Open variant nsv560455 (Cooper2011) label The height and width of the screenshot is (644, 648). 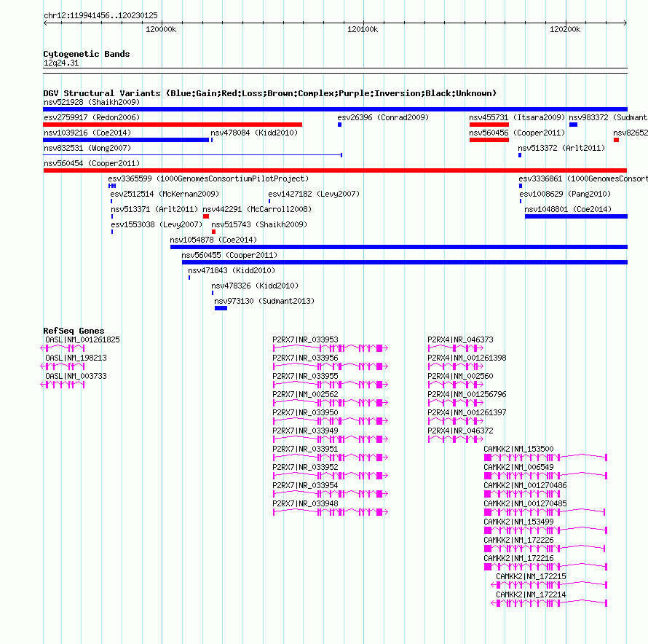(229, 255)
